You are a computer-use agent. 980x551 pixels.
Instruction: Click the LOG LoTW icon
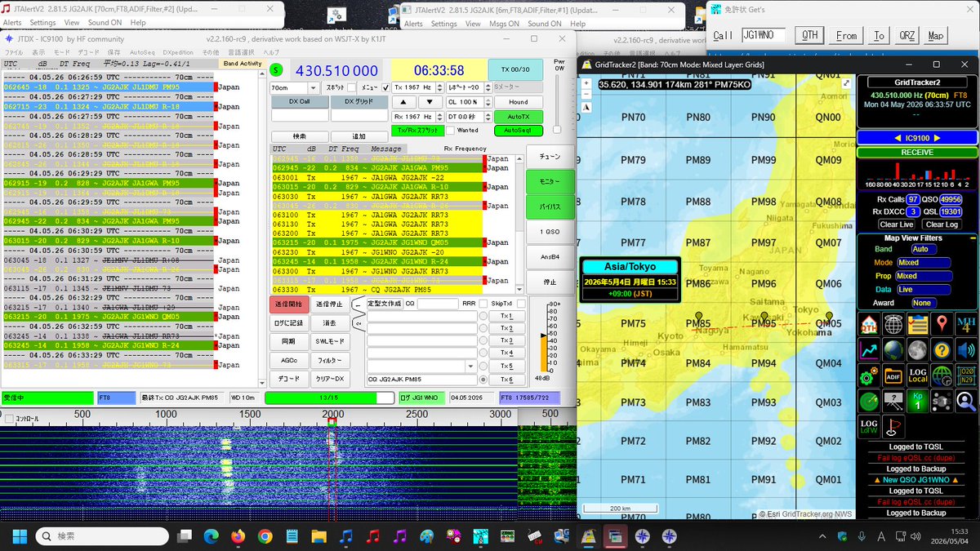pos(869,426)
